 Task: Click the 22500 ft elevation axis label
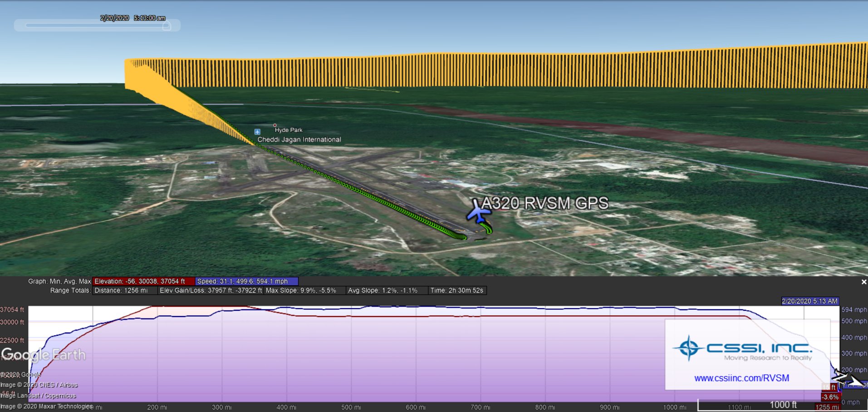click(x=12, y=340)
